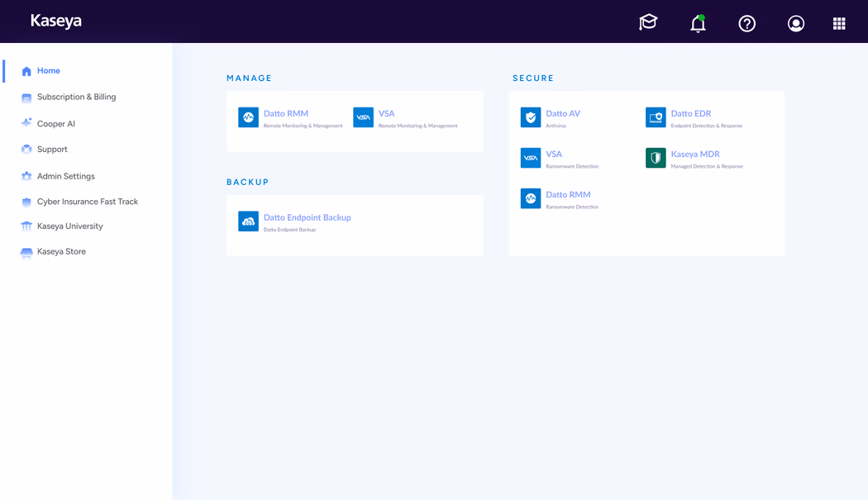Click the VSA Ransomware Detection icon
Viewport: 868px width, 500px height.
[x=531, y=158]
